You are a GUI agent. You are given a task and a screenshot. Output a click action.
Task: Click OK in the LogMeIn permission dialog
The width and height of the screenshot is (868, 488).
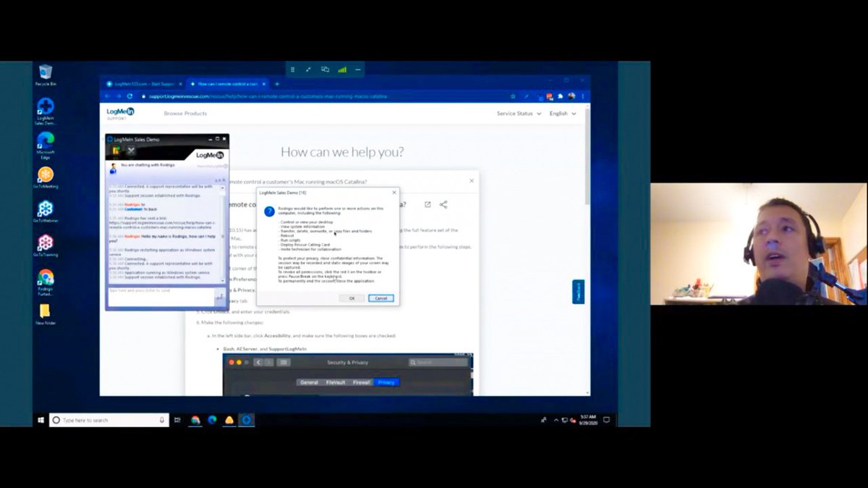352,298
